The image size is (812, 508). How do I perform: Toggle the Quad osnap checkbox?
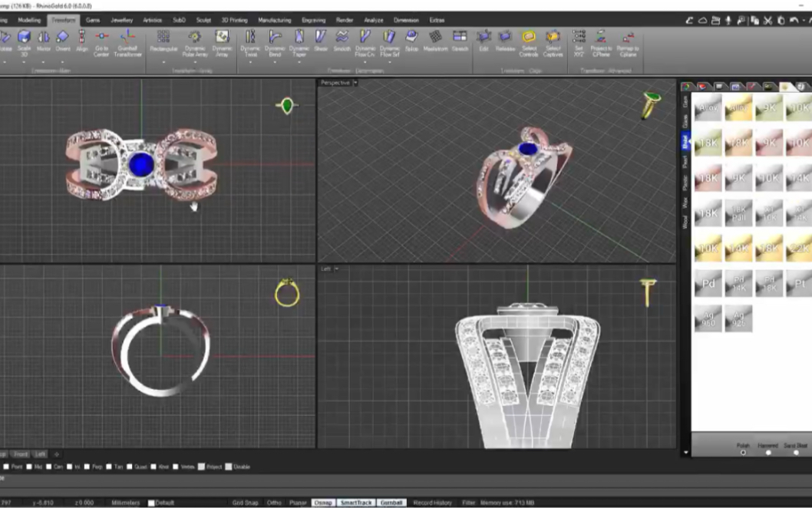pyautogui.click(x=130, y=467)
